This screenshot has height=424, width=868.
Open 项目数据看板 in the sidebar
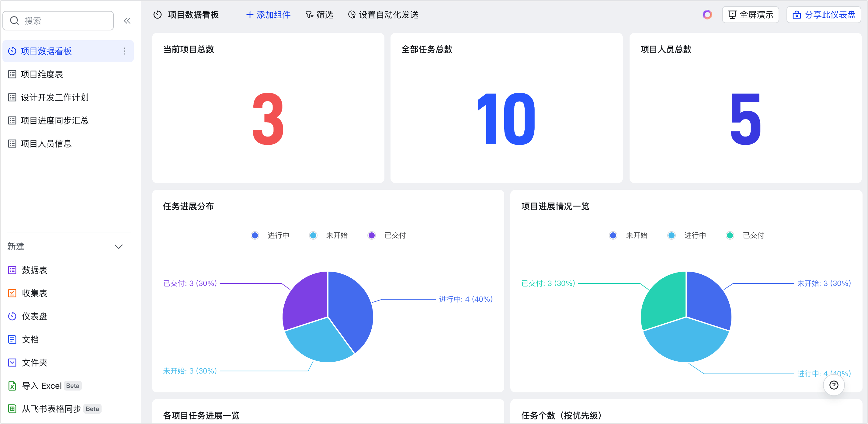68,51
